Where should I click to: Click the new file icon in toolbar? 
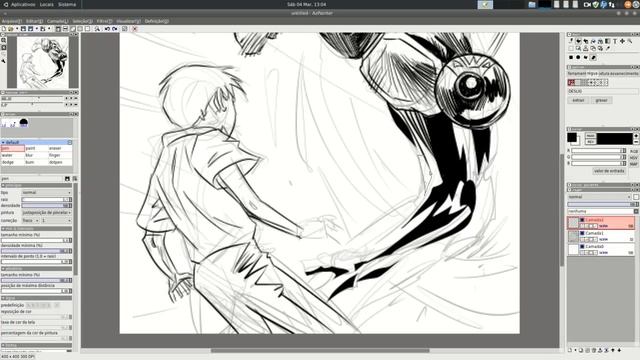(4, 29)
